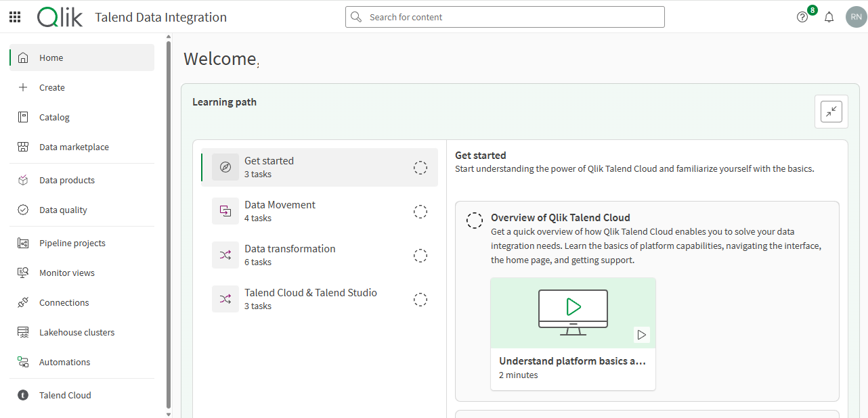Viewport: 868px width, 418px height.
Task: Expand the Data Movement learning step
Action: [x=280, y=210]
